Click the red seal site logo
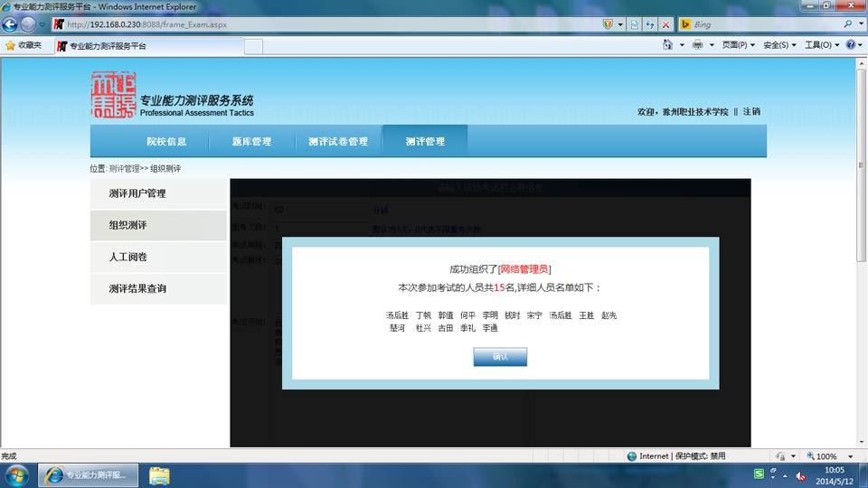 point(114,95)
